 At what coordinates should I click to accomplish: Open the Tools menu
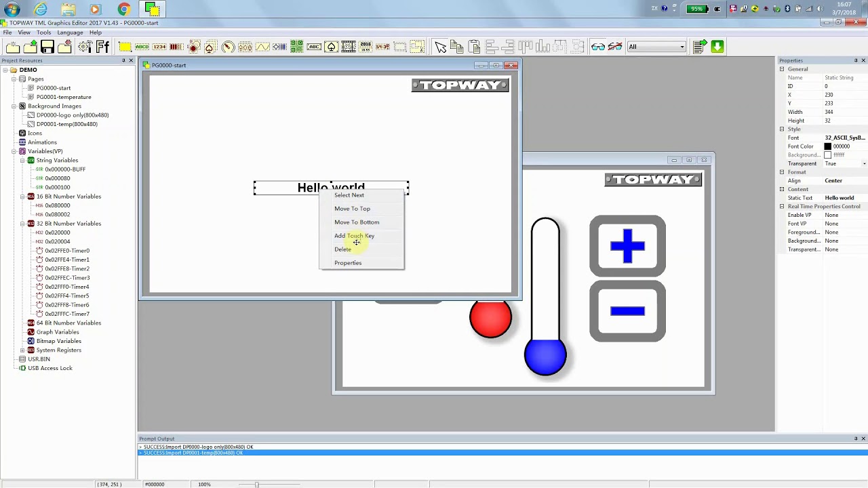click(43, 33)
